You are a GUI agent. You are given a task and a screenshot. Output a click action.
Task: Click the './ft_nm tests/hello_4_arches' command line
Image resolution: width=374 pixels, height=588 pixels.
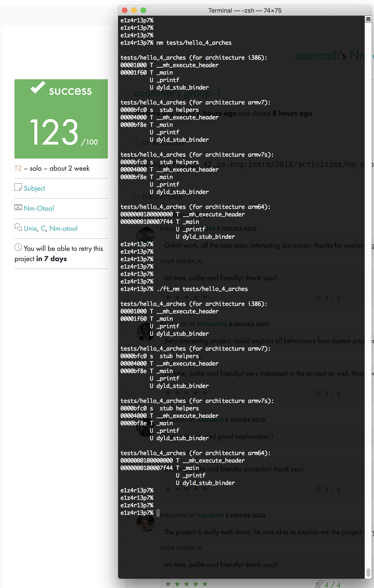pyautogui.click(x=184, y=289)
